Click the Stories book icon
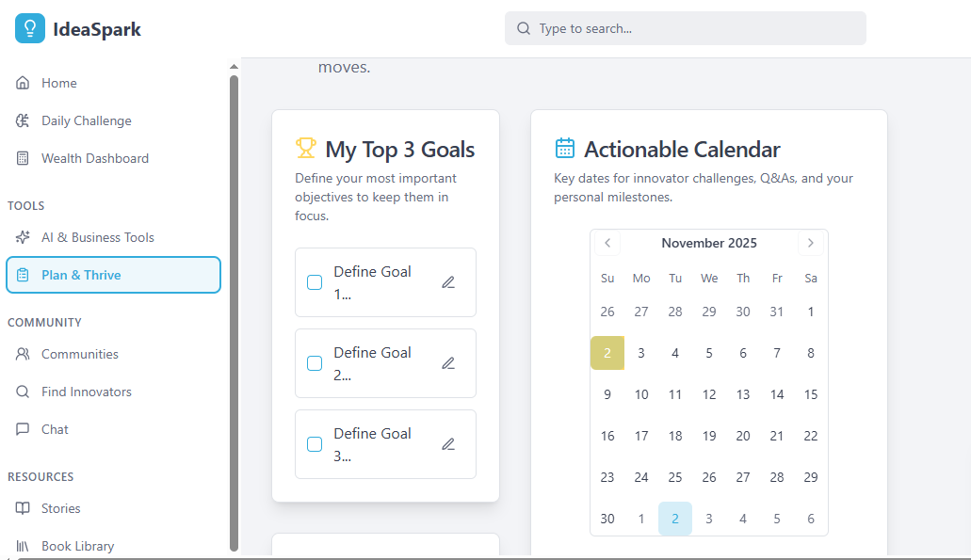This screenshot has width=971, height=560. [23, 508]
